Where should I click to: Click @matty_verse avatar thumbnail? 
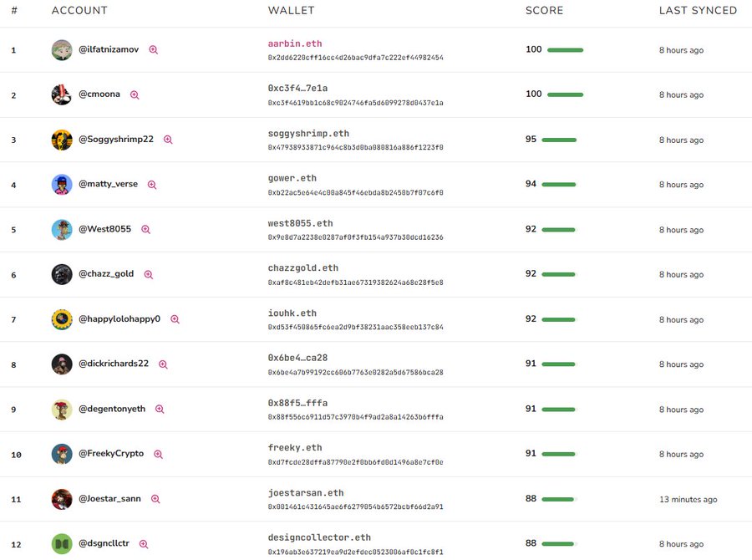[x=62, y=184]
